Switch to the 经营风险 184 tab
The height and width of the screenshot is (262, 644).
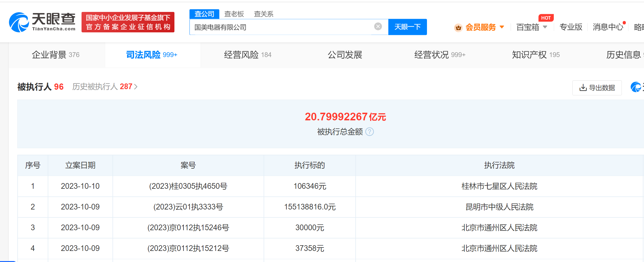click(248, 55)
